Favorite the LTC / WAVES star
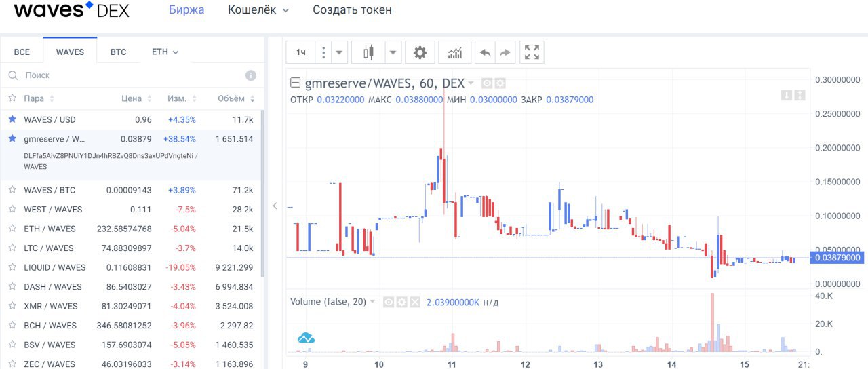The width and height of the screenshot is (868, 369). (x=12, y=248)
